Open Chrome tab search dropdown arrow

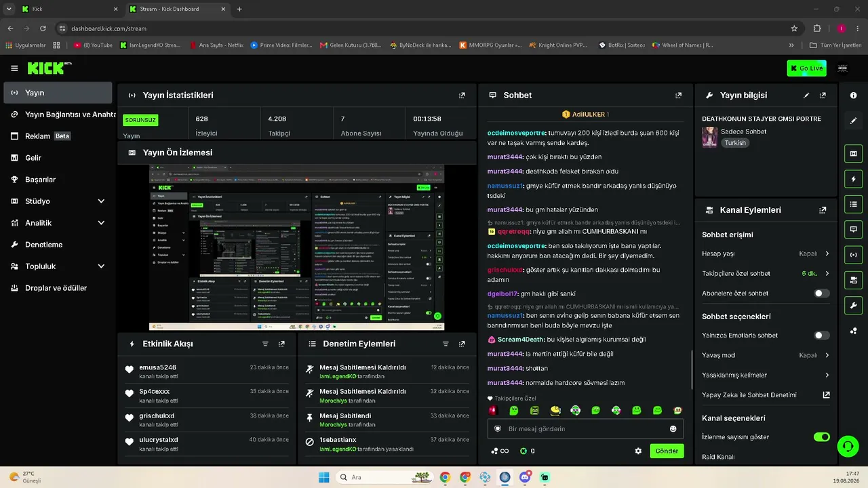9,9
